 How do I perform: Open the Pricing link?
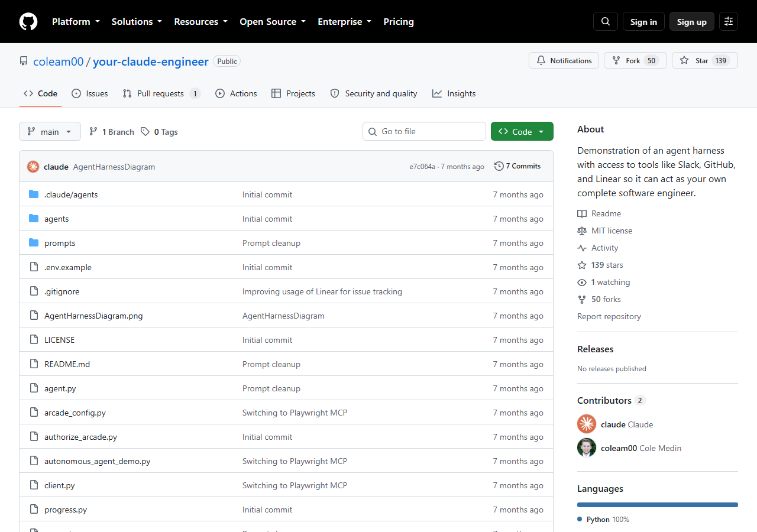click(x=399, y=21)
